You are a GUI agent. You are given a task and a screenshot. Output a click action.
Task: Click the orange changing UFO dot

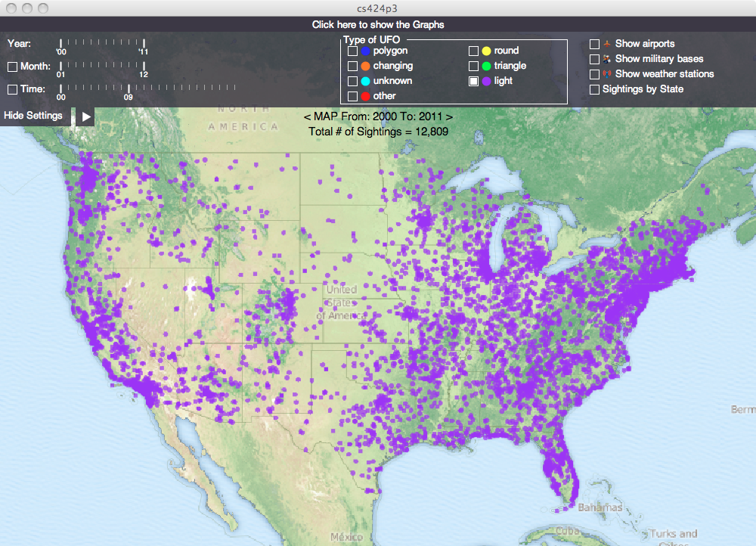[365, 66]
